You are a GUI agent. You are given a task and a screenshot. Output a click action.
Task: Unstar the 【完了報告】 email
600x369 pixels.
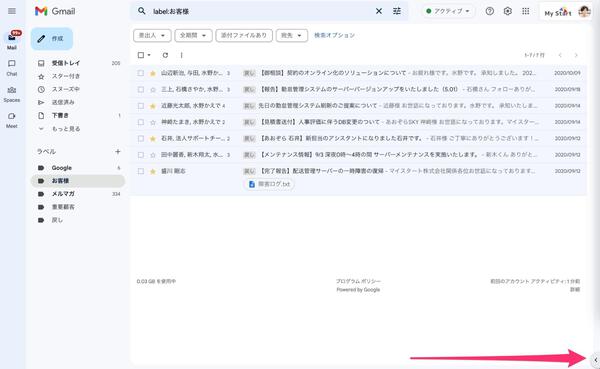pyautogui.click(x=153, y=171)
